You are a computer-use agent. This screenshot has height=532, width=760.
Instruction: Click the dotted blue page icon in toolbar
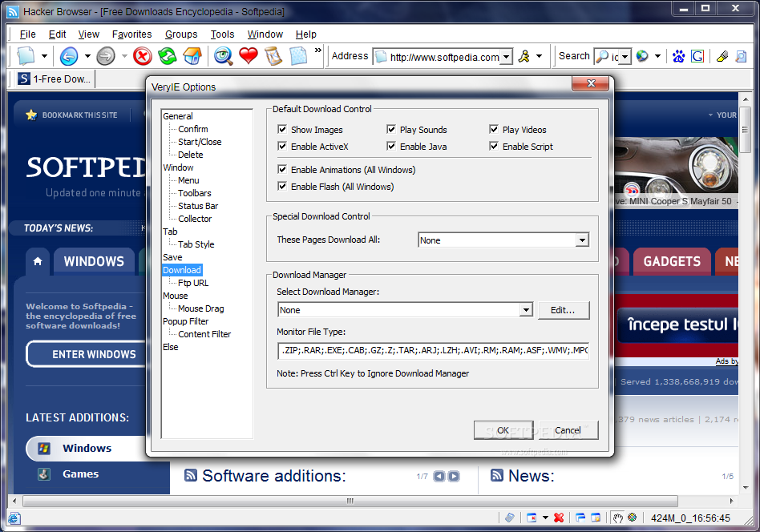298,56
